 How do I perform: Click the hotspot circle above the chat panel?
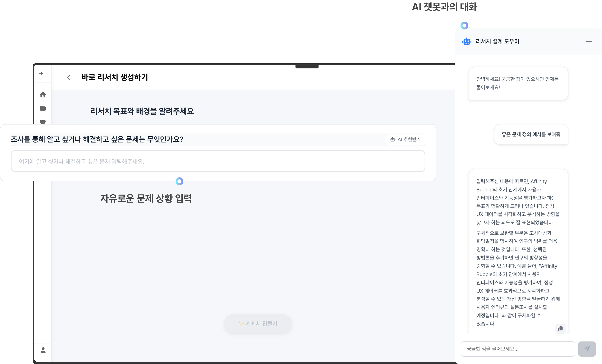[x=464, y=25]
